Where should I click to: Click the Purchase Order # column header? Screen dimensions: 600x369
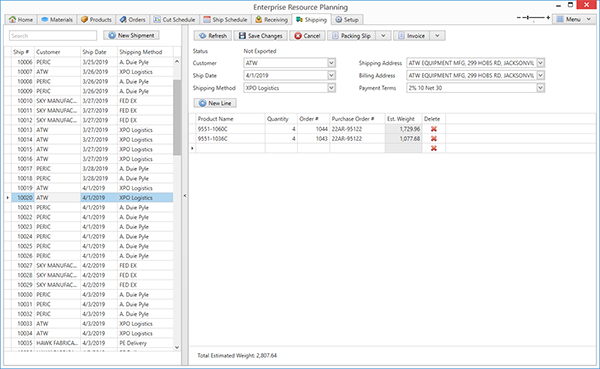point(357,119)
